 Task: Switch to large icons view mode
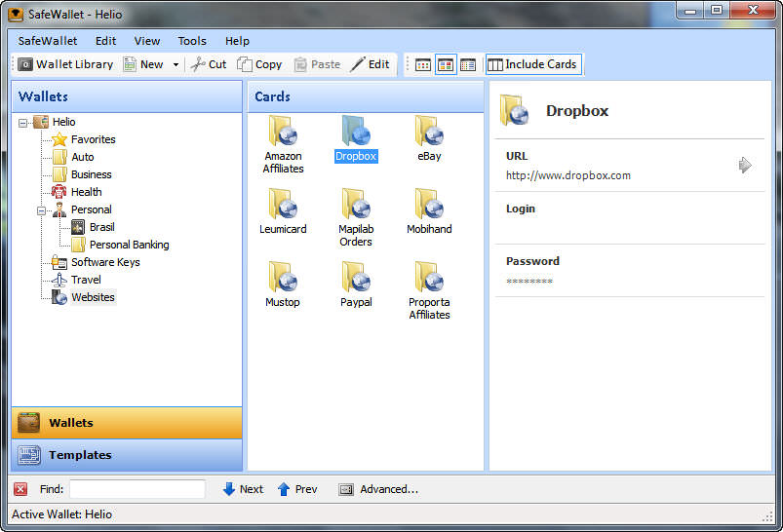tap(446, 65)
